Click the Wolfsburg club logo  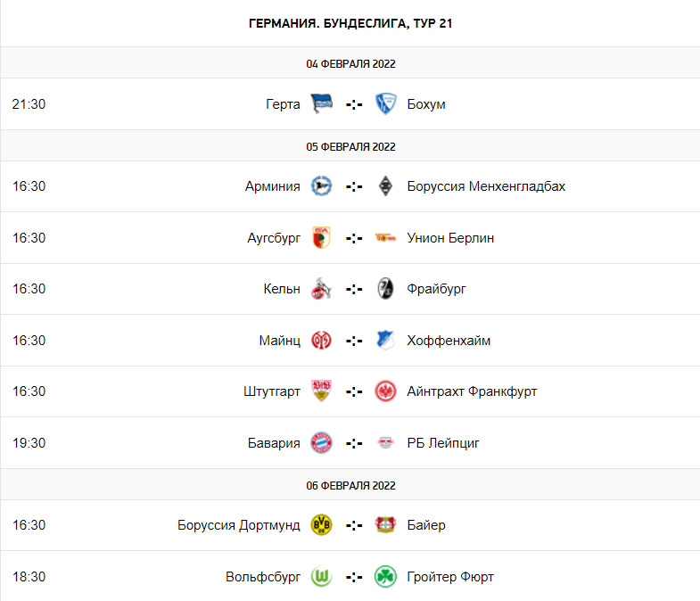(x=321, y=577)
